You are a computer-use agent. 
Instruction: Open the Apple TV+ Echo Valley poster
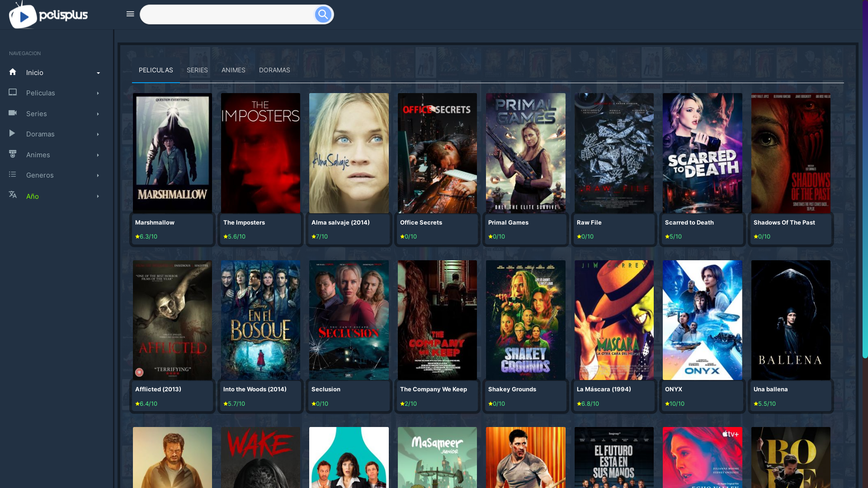(703, 457)
